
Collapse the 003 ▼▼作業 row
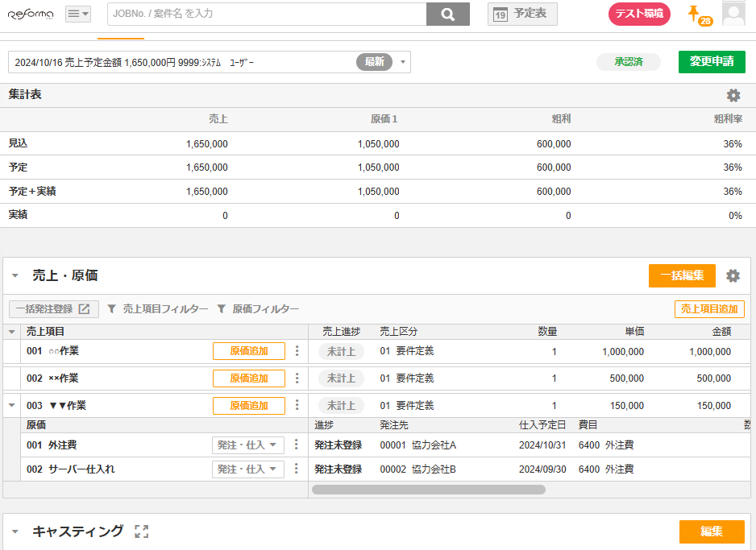point(12,406)
